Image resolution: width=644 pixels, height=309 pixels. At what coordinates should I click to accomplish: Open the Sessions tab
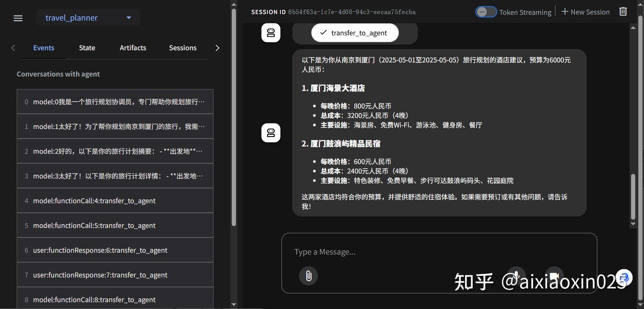(182, 47)
